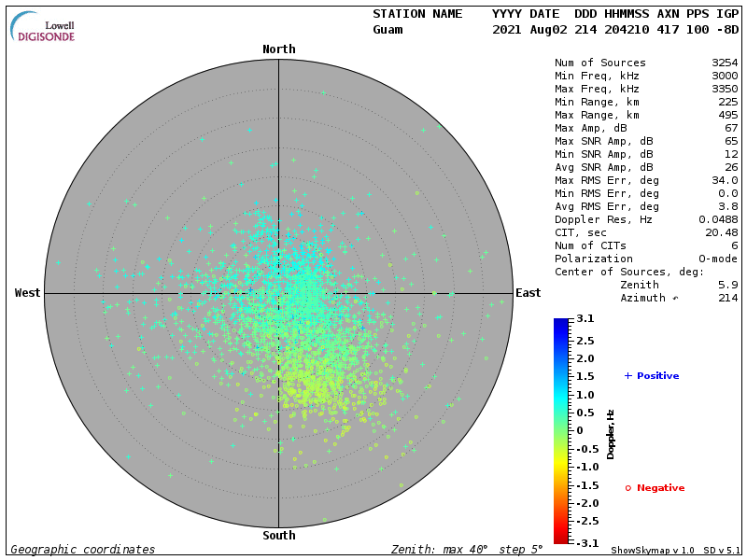Image resolution: width=747 pixels, height=560 pixels.
Task: Click the West label beside the plot
Action: (28, 293)
